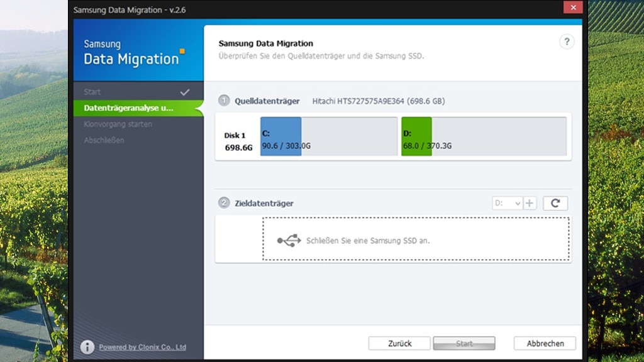Click the Abbrechen button
Image resolution: width=644 pixels, height=362 pixels.
tap(545, 344)
